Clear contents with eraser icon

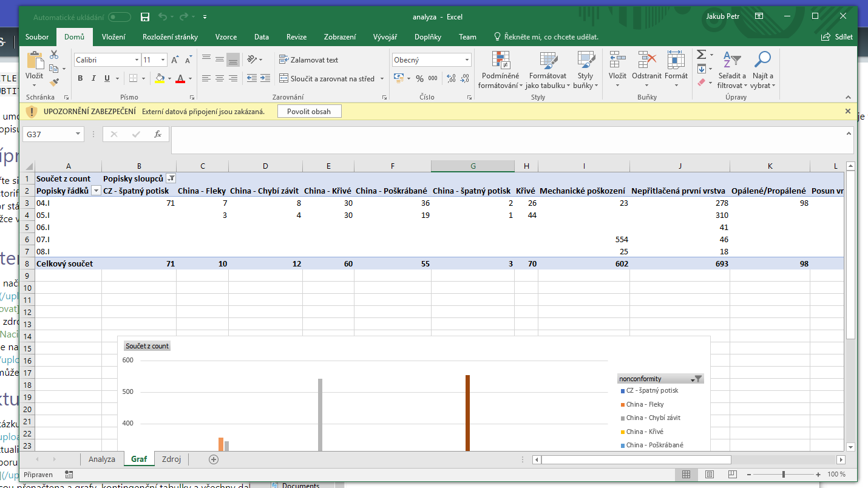tap(701, 82)
